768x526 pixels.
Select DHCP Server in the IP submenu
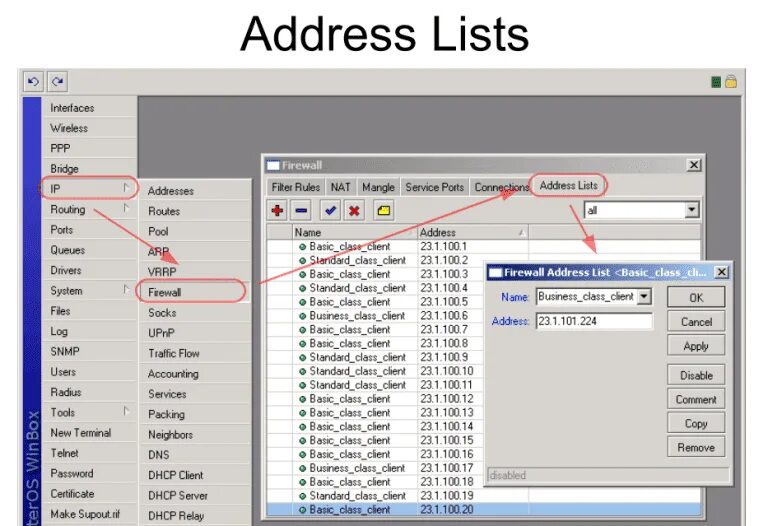[x=195, y=496]
